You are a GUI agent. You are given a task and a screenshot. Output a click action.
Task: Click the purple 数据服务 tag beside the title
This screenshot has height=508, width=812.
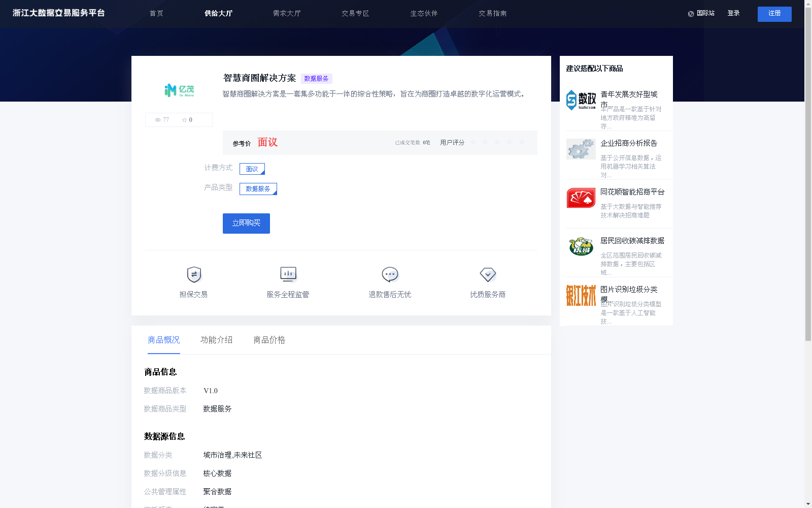pyautogui.click(x=316, y=79)
